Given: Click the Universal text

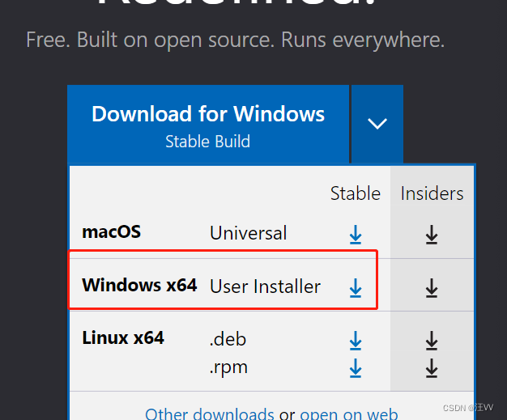Looking at the screenshot, I should point(249,233).
